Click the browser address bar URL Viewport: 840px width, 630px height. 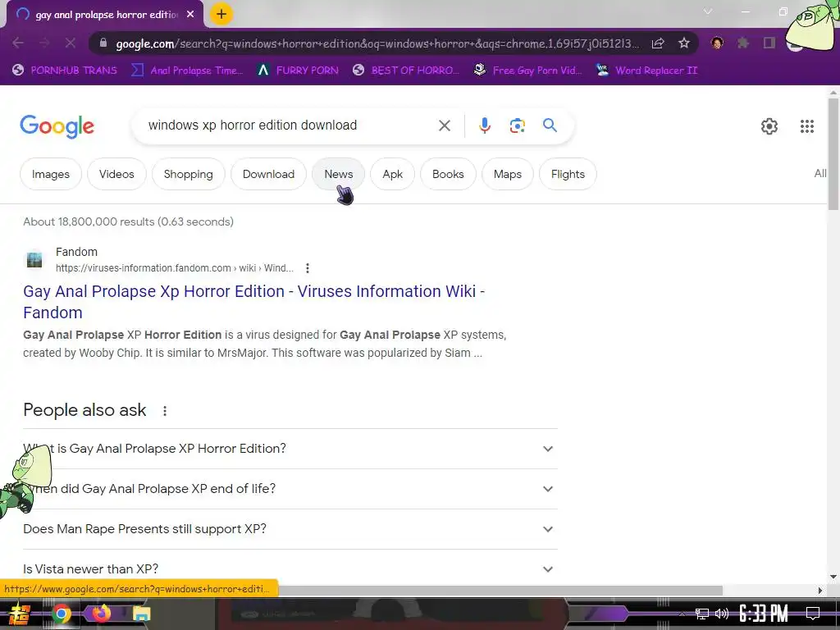pos(377,43)
